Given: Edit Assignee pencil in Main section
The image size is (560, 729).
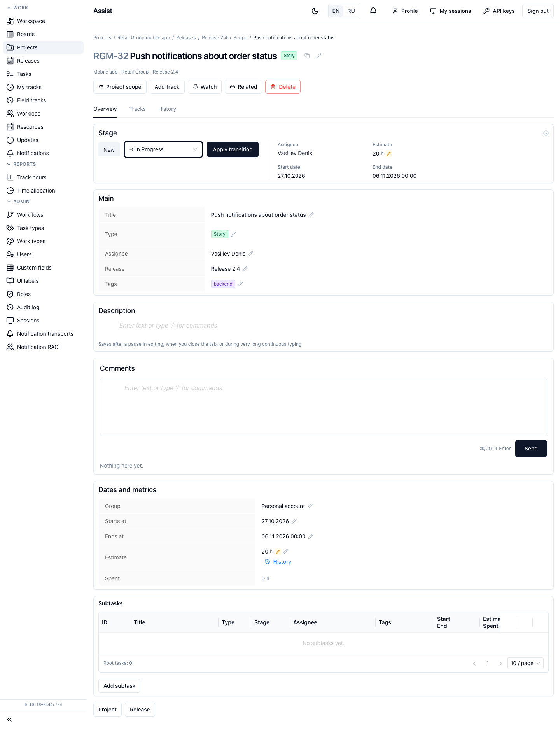Looking at the screenshot, I should [250, 254].
